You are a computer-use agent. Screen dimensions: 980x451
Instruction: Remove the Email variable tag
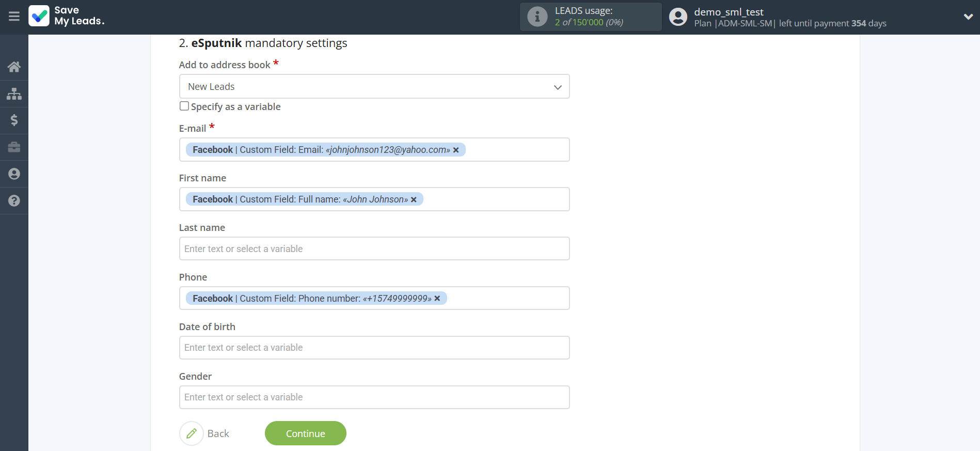click(x=456, y=150)
